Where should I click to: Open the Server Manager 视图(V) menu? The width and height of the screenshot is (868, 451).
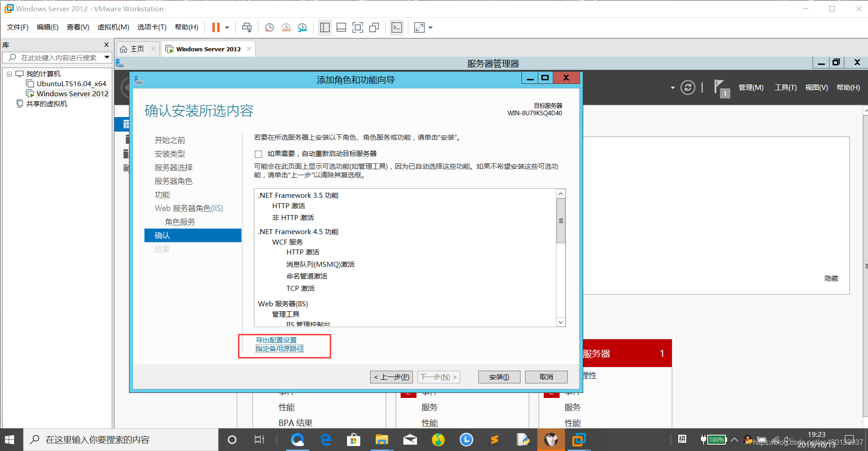tap(816, 88)
